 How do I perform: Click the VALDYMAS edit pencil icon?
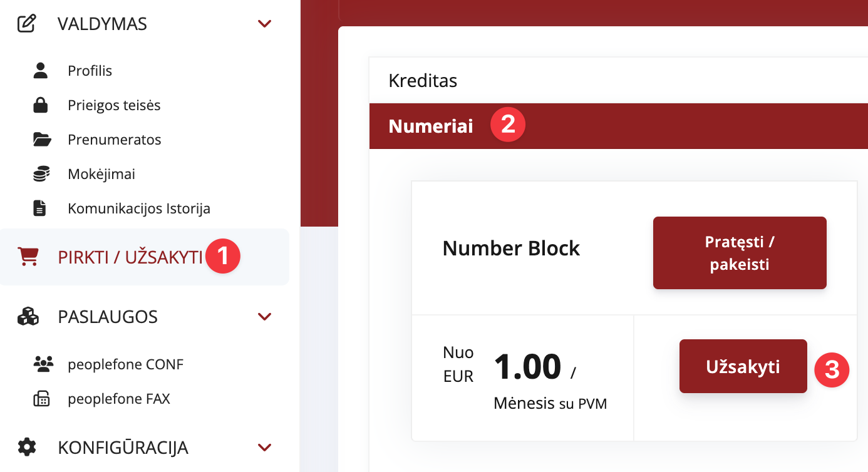pyautogui.click(x=26, y=24)
